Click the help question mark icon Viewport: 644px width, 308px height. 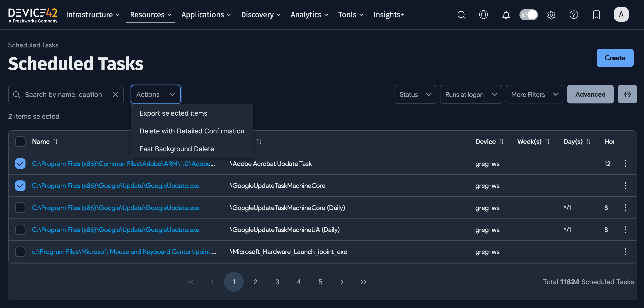coord(574,15)
